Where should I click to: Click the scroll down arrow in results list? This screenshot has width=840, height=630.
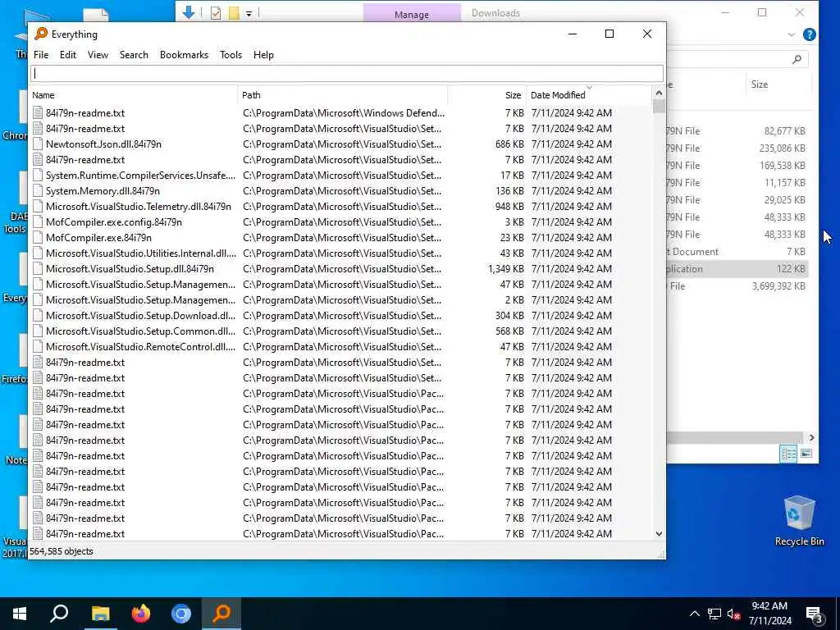coord(659,533)
